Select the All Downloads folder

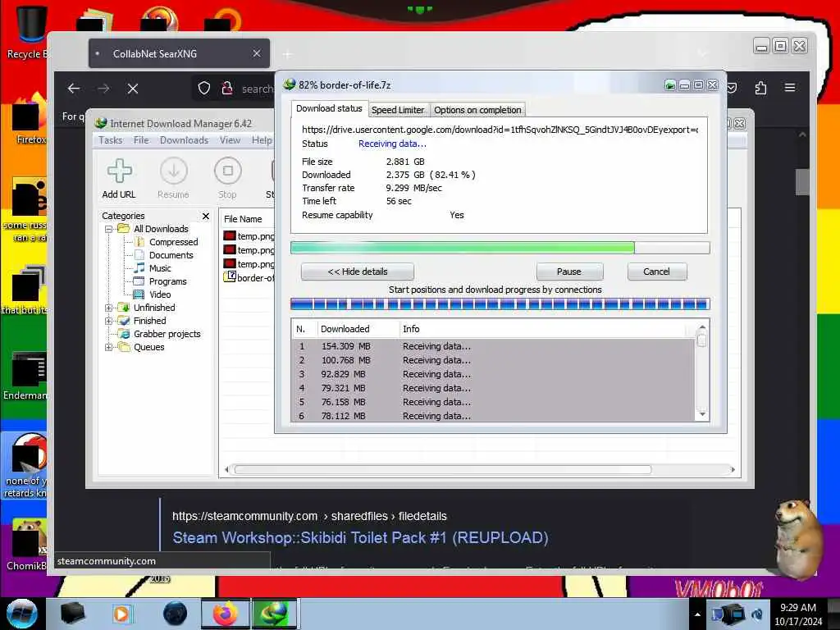click(161, 229)
